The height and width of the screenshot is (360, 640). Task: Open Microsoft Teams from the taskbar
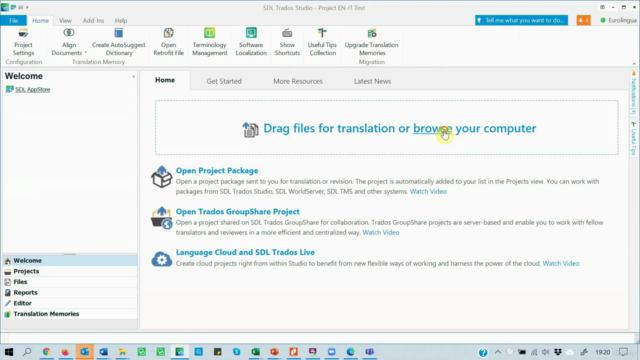370,352
